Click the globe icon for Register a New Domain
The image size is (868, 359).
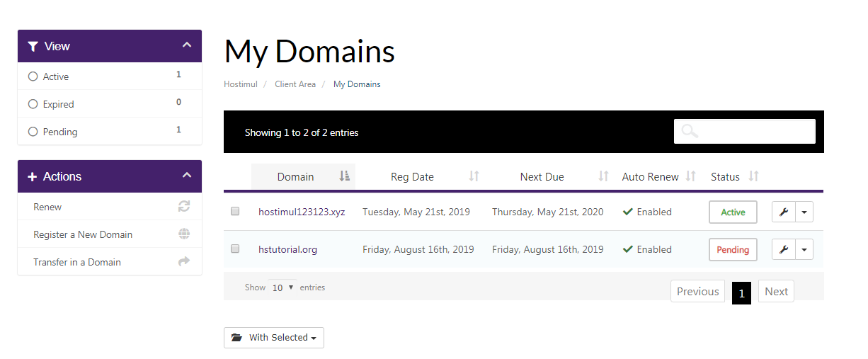tap(184, 234)
